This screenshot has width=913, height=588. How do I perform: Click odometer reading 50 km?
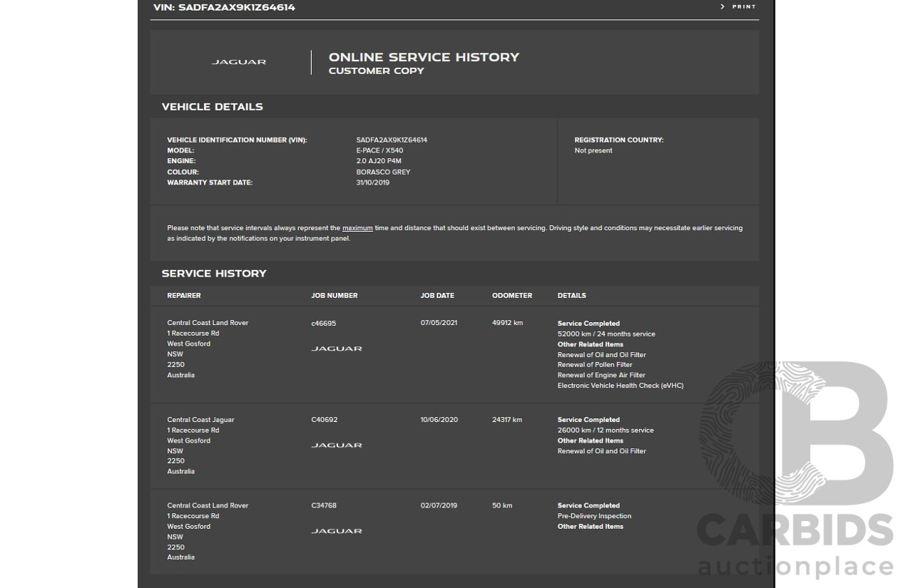coord(502,506)
